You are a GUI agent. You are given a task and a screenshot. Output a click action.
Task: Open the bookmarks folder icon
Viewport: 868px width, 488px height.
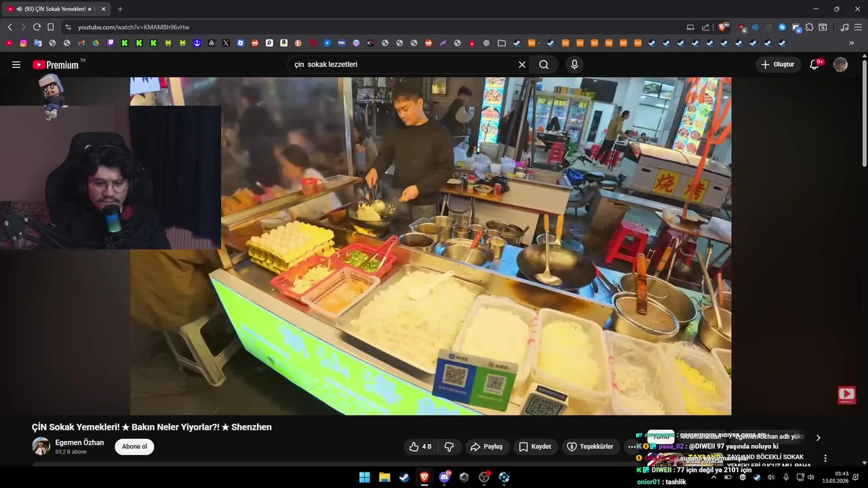501,43
